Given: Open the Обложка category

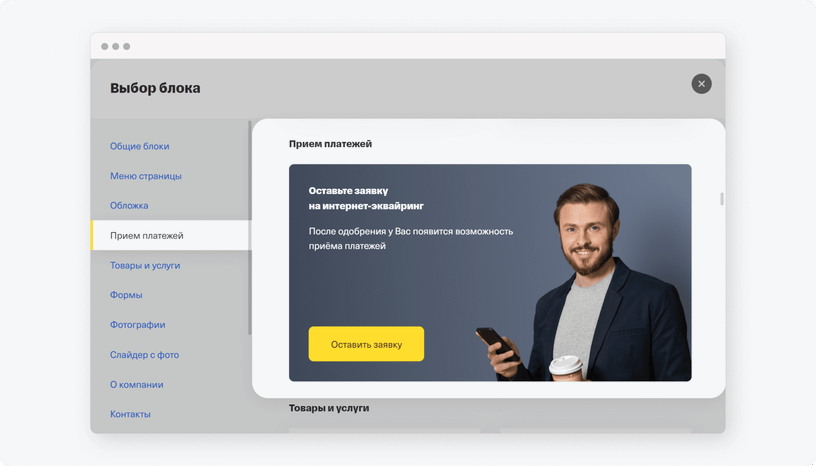Looking at the screenshot, I should 129,206.
